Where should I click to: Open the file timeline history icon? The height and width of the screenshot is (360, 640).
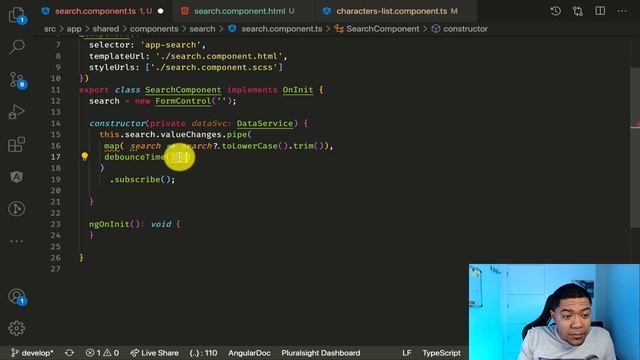pyautogui.click(x=556, y=11)
